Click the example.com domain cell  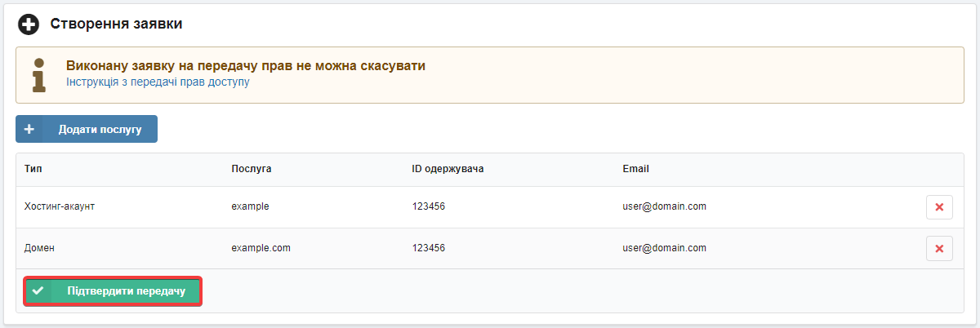point(261,247)
